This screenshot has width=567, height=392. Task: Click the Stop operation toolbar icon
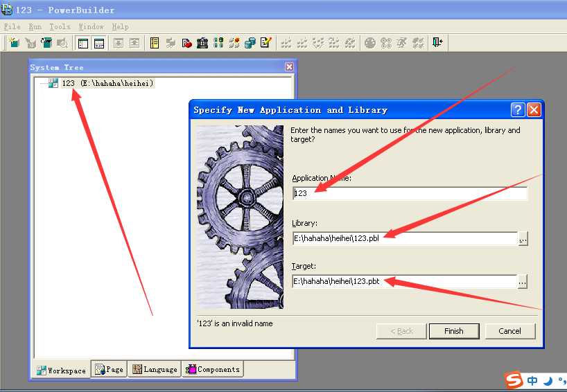pyautogui.click(x=350, y=43)
